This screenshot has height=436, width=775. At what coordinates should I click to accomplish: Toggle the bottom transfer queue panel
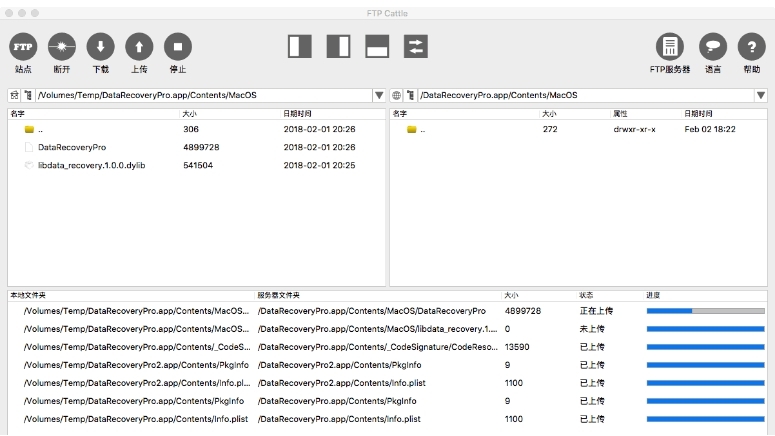[377, 46]
